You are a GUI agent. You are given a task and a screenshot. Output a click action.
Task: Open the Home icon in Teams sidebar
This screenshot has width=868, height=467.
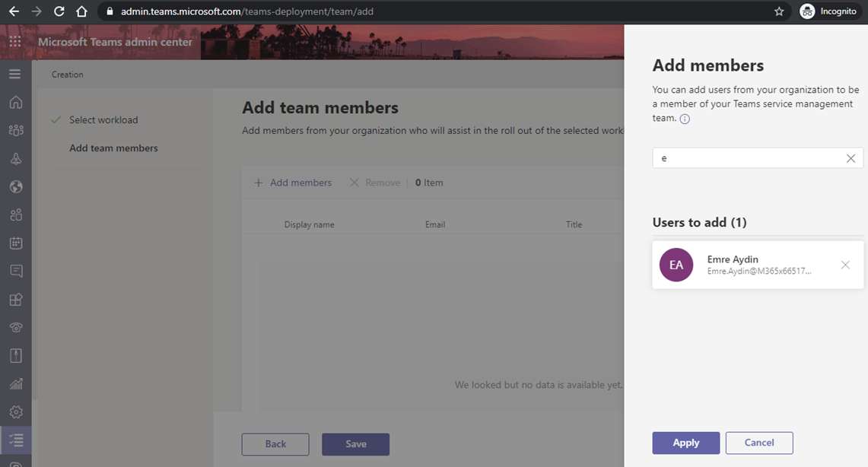(x=16, y=103)
